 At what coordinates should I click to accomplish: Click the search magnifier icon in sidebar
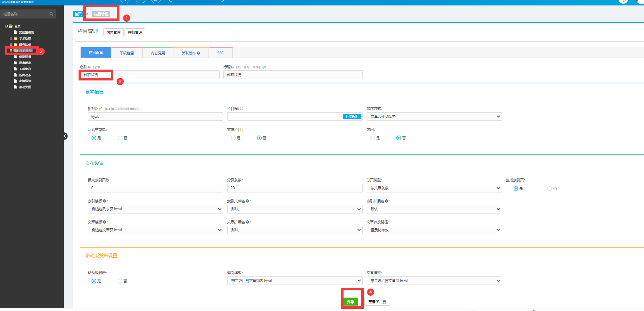point(51,14)
